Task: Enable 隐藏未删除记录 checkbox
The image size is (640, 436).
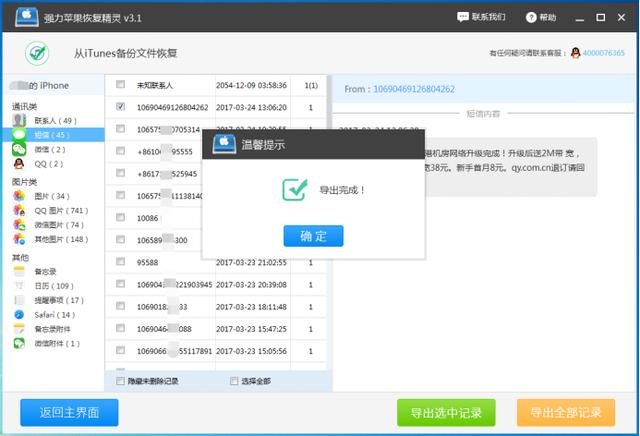Action: tap(120, 381)
